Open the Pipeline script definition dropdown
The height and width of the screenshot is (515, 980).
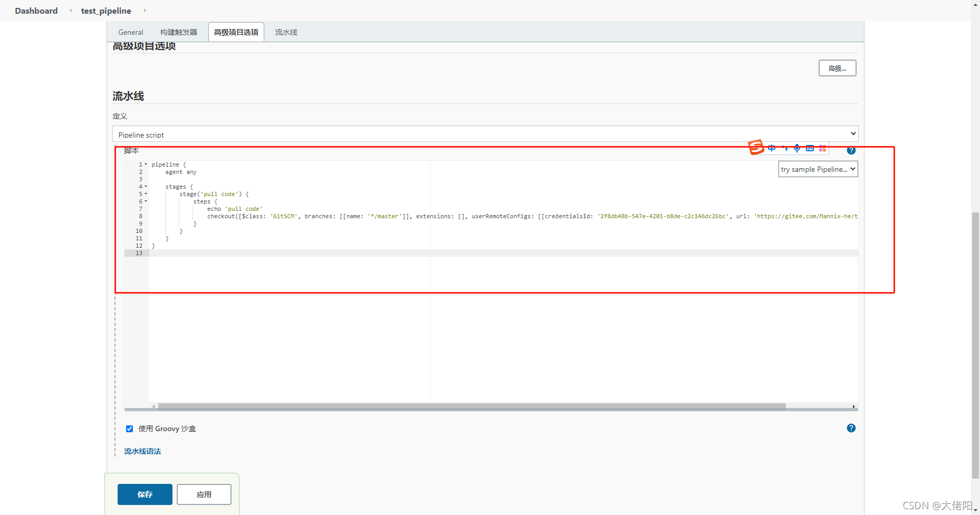(485, 134)
